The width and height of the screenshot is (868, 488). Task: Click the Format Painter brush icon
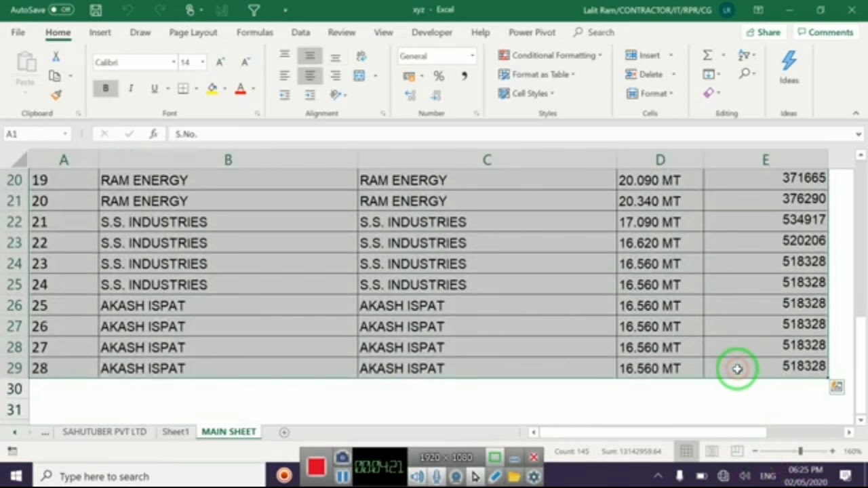coord(56,95)
